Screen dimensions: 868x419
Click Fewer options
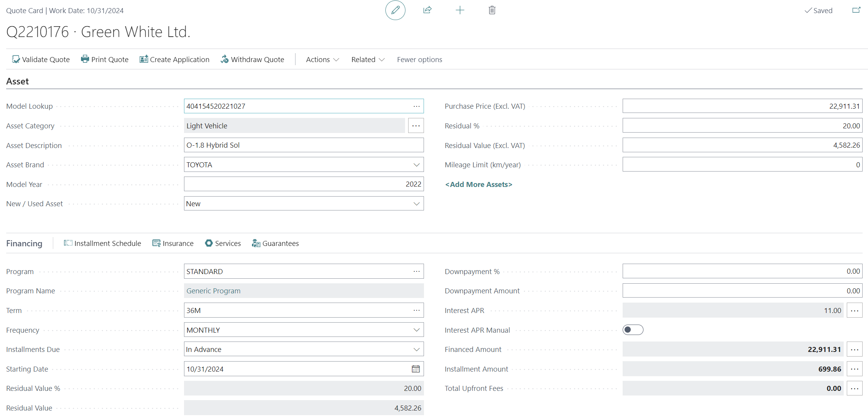[x=419, y=59]
